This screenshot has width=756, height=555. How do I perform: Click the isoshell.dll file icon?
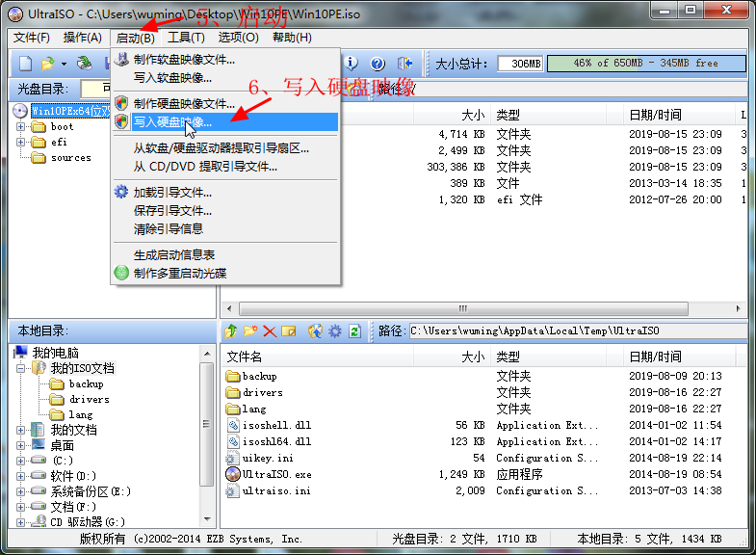coord(233,425)
